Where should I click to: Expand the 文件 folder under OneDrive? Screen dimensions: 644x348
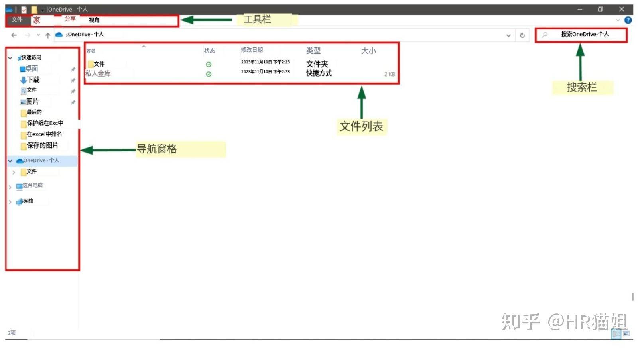(x=14, y=172)
